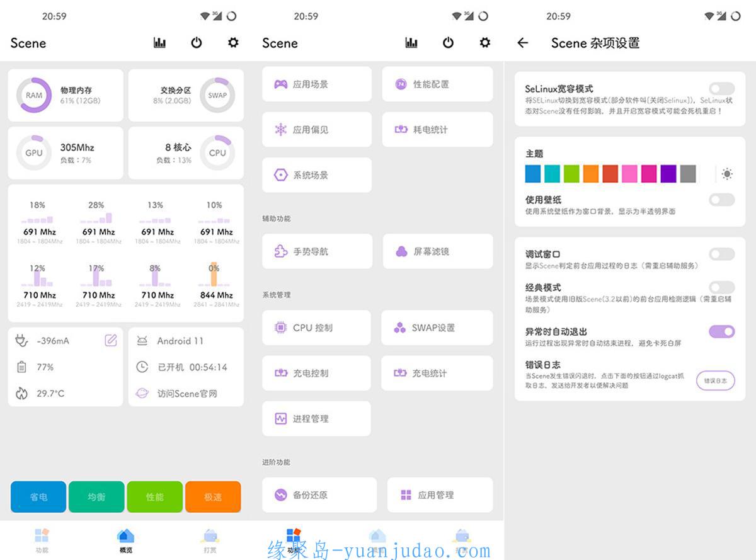Enable SeLinux宽容模式 switch

pyautogui.click(x=722, y=89)
